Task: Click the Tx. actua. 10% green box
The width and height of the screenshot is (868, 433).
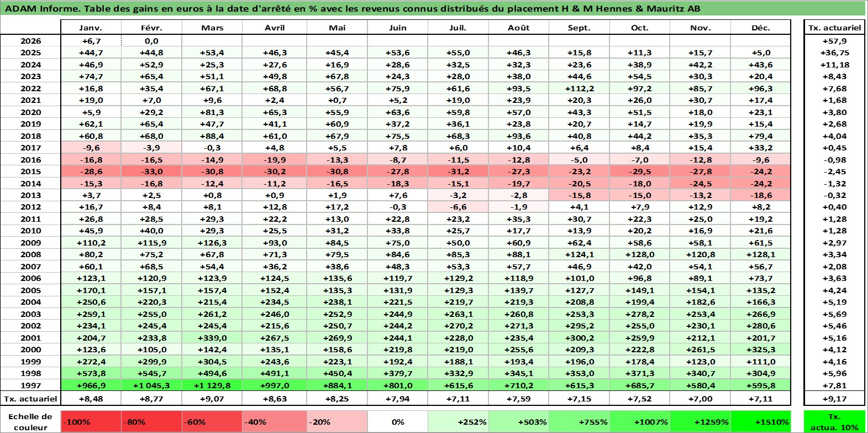Action: [x=834, y=422]
